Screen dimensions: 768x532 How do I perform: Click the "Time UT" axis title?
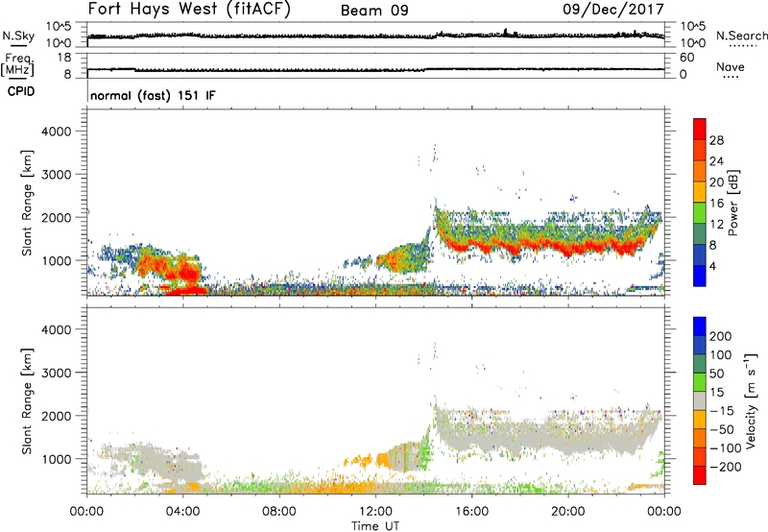coord(375,526)
